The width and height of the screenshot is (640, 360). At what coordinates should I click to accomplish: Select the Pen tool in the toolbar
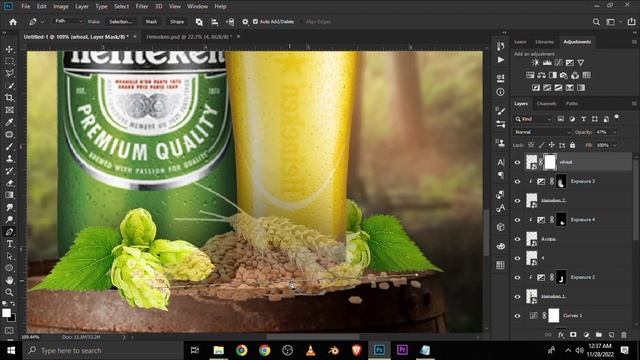[9, 232]
